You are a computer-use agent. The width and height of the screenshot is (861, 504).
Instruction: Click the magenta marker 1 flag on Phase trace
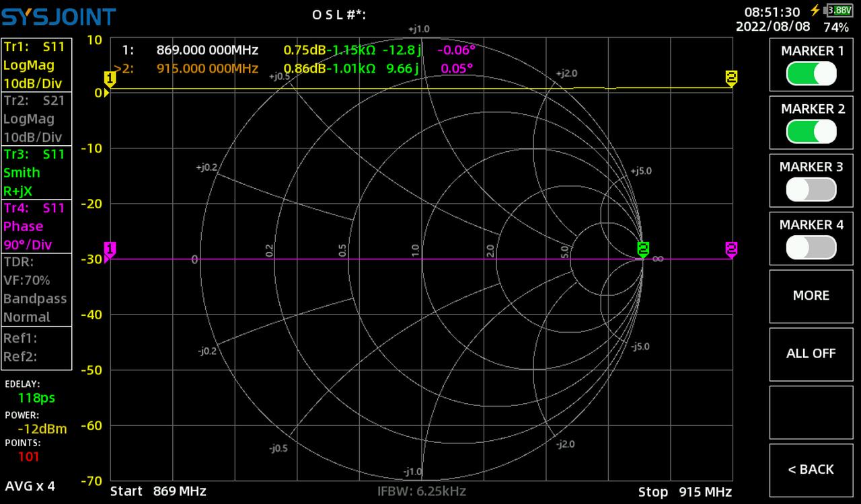coord(110,250)
